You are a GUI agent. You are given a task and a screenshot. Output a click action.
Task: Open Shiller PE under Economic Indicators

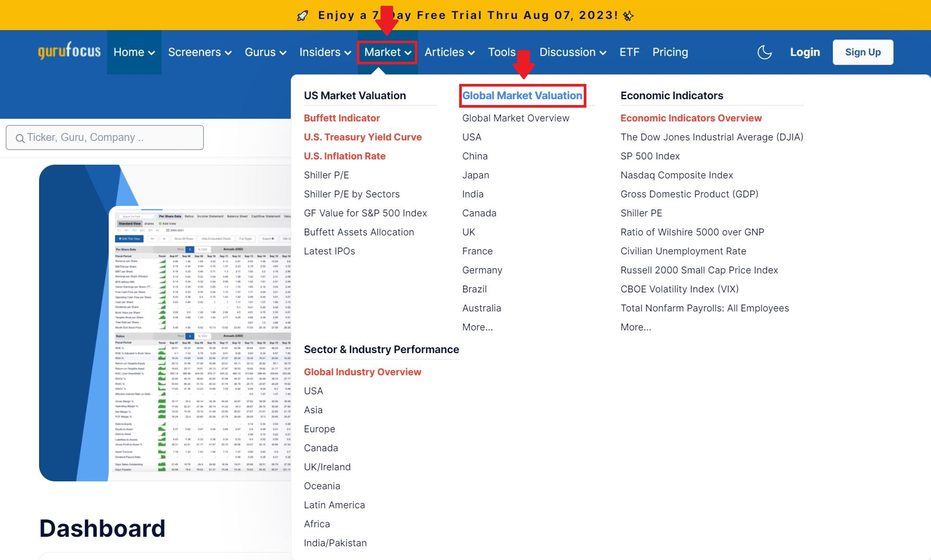641,213
